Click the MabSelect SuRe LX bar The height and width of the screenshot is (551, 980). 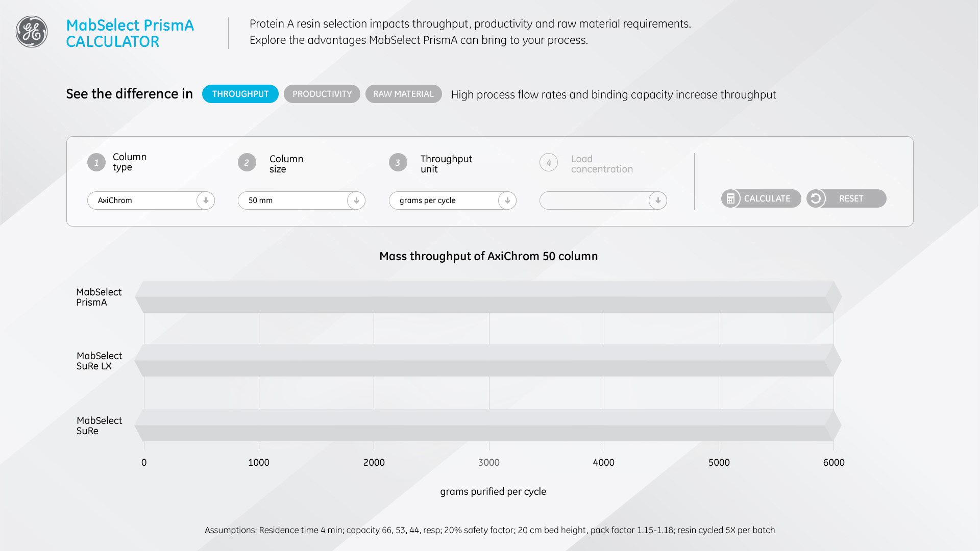488,360
